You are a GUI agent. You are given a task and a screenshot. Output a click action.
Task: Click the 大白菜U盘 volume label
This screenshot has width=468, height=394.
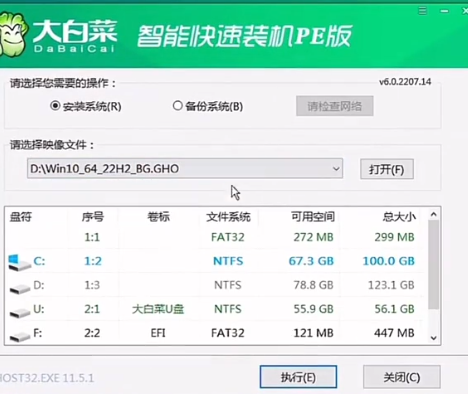[158, 309]
